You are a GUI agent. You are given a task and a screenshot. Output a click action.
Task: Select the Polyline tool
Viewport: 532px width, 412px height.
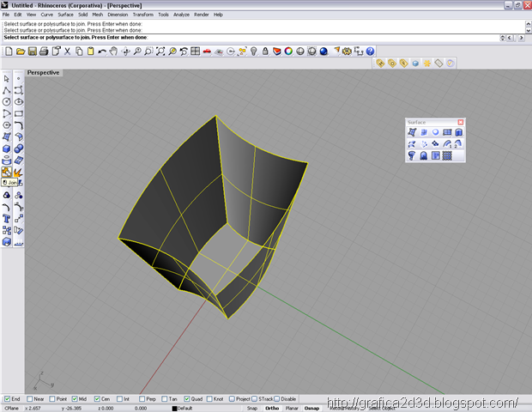[x=7, y=90]
